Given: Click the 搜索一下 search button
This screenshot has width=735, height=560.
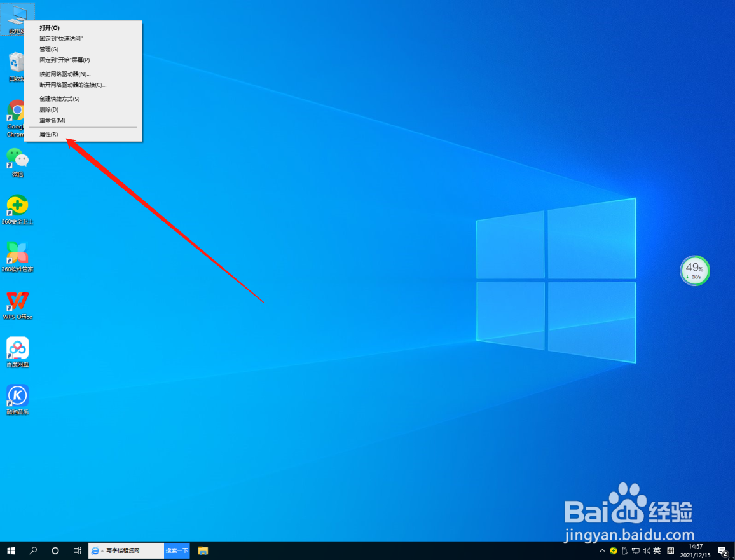Looking at the screenshot, I should point(176,550).
